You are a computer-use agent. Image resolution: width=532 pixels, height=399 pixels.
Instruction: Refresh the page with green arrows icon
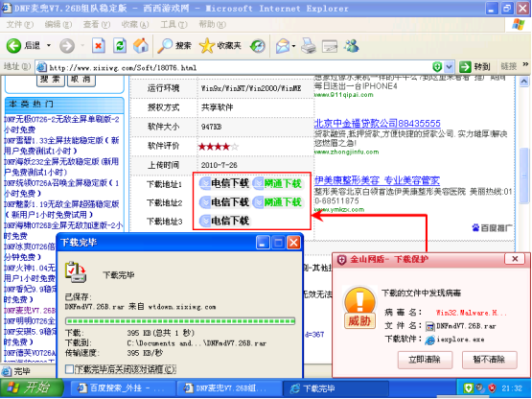tap(120, 45)
